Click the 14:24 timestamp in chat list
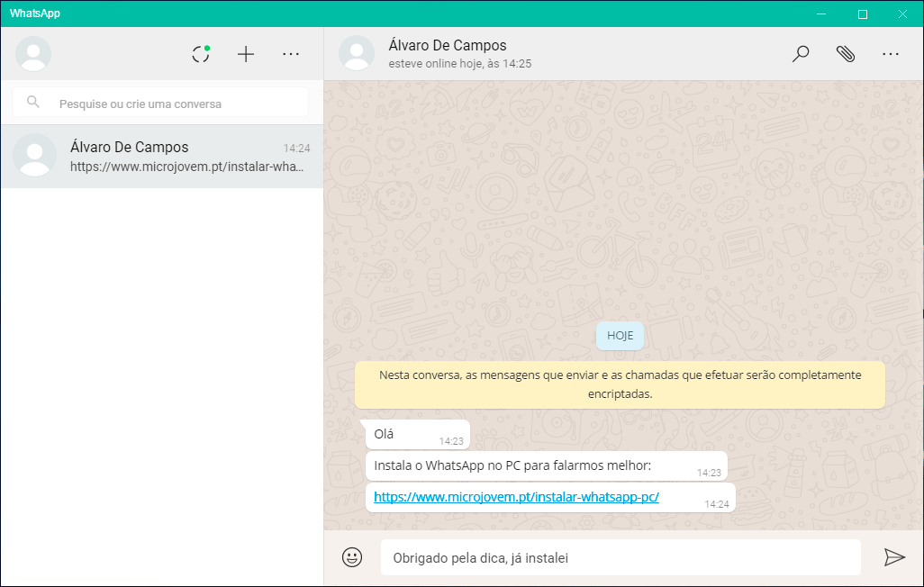 coord(296,148)
